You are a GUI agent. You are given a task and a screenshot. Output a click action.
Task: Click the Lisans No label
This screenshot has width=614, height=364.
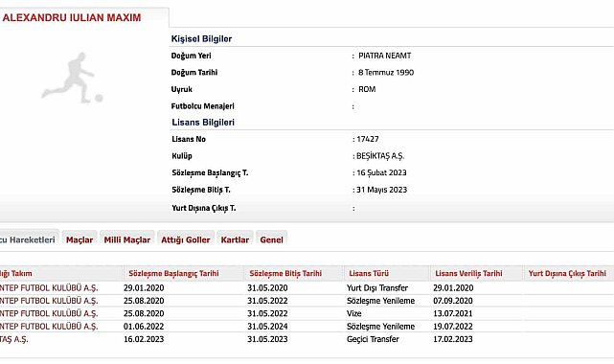(189, 139)
